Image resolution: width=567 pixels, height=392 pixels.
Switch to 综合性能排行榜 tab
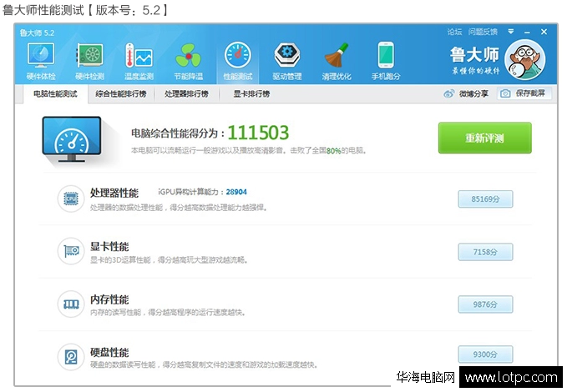(121, 94)
